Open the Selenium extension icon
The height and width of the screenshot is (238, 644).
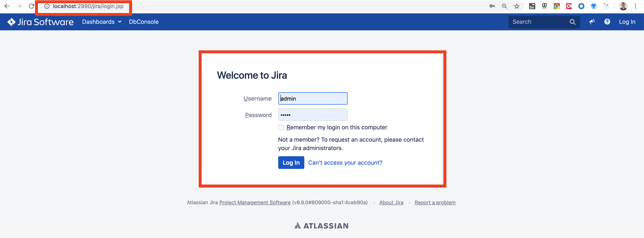[x=532, y=6]
